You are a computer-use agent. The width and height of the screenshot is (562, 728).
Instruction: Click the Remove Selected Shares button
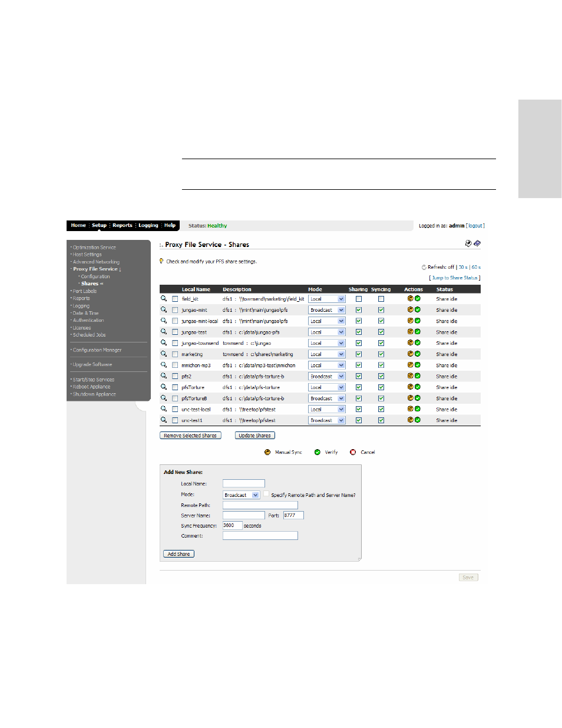tap(190, 436)
